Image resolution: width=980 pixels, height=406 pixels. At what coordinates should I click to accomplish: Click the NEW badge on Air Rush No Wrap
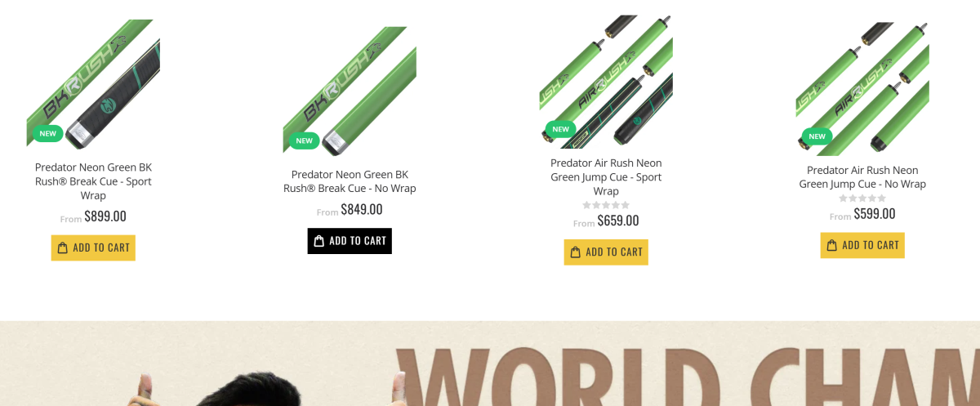tap(817, 136)
